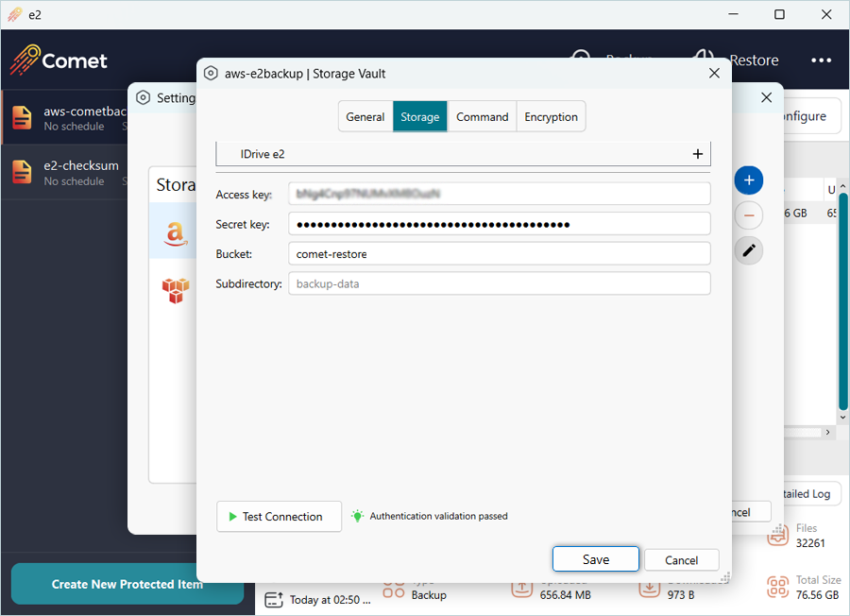
Task: Select the Storage tab
Action: click(420, 116)
